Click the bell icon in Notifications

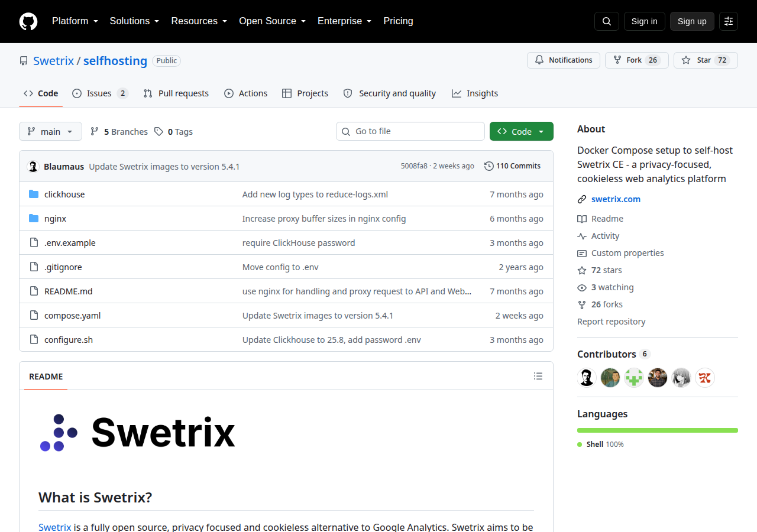coord(539,60)
